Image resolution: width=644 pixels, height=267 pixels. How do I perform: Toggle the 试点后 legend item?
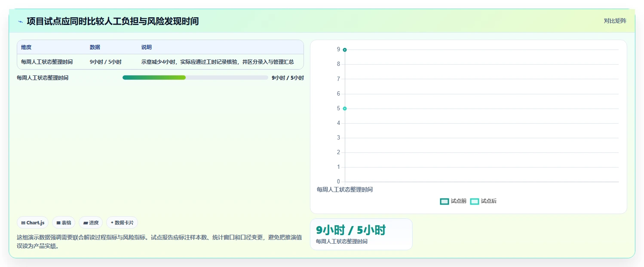483,201
